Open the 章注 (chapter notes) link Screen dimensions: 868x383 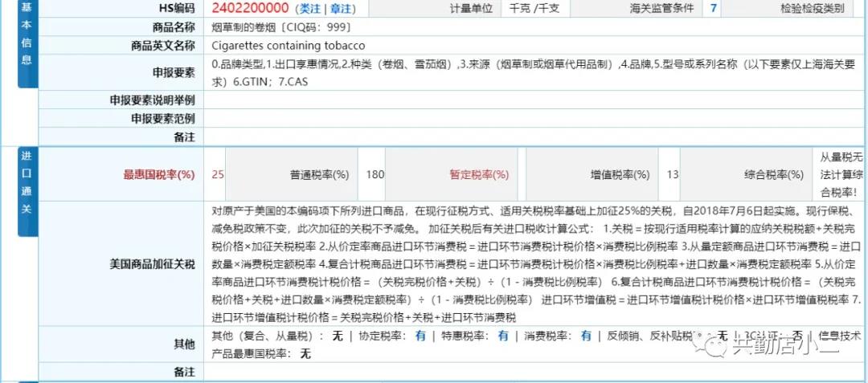coord(340,9)
